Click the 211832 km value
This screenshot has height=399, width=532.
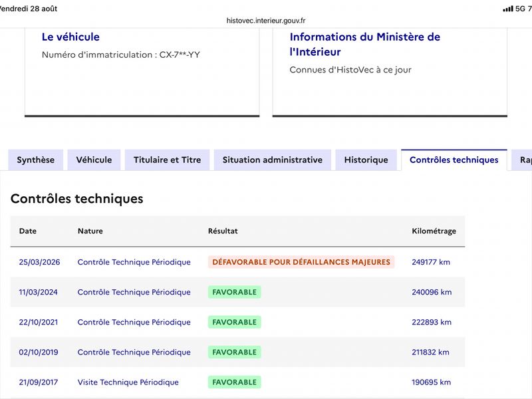[430, 352]
